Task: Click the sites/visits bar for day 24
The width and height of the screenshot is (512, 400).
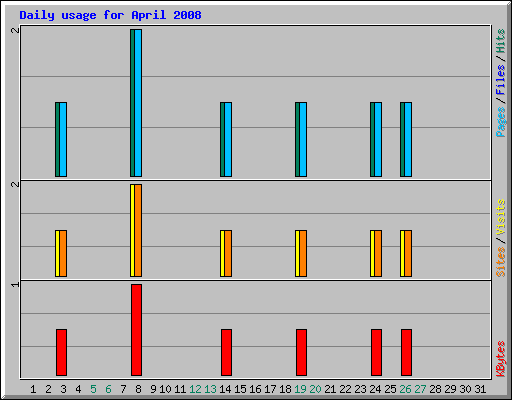Action: 376,253
